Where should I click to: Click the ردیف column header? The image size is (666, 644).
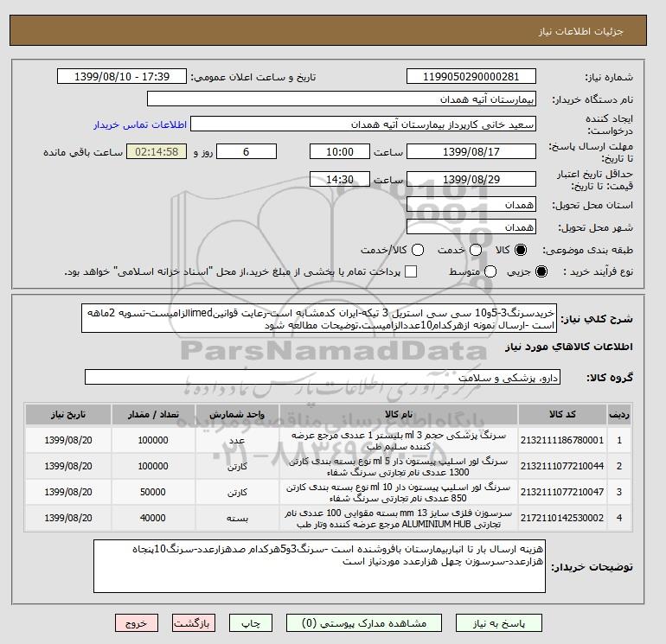click(x=619, y=414)
